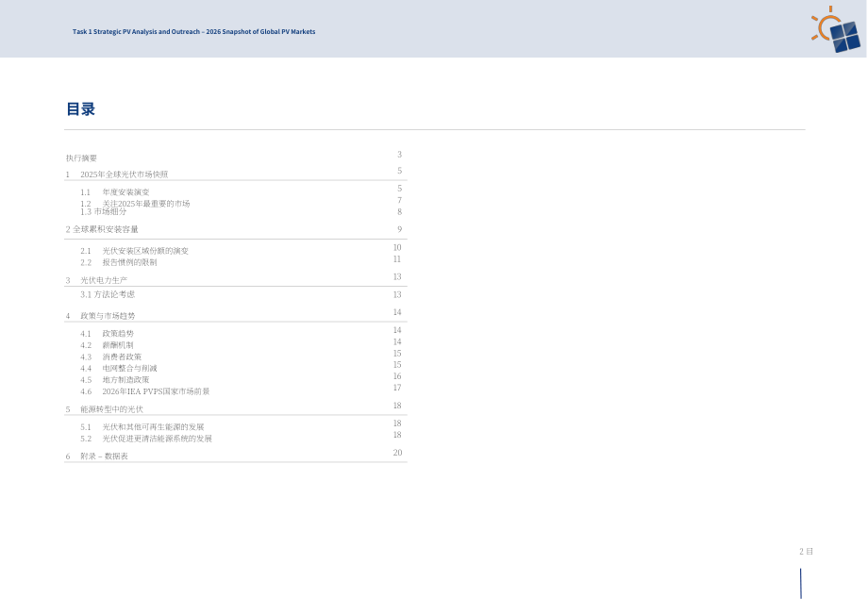Go to section '1.3 市场细分'
Screen dimensions: 868x614
pos(104,212)
